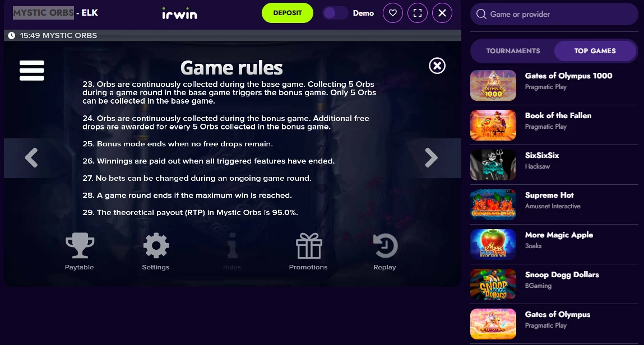Open the Paytable trophy icon
Screen dimensions: 644x345
(x=80, y=246)
